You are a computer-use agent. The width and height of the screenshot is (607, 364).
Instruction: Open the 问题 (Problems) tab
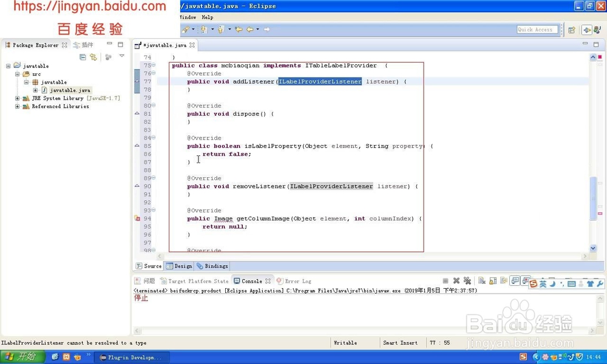[x=145, y=281]
